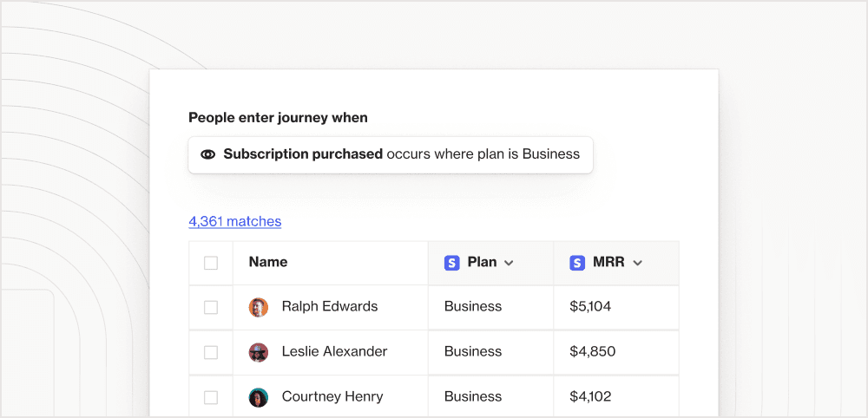The image size is (868, 418).
Task: Click the name Ralph Edwards
Action: click(x=330, y=306)
